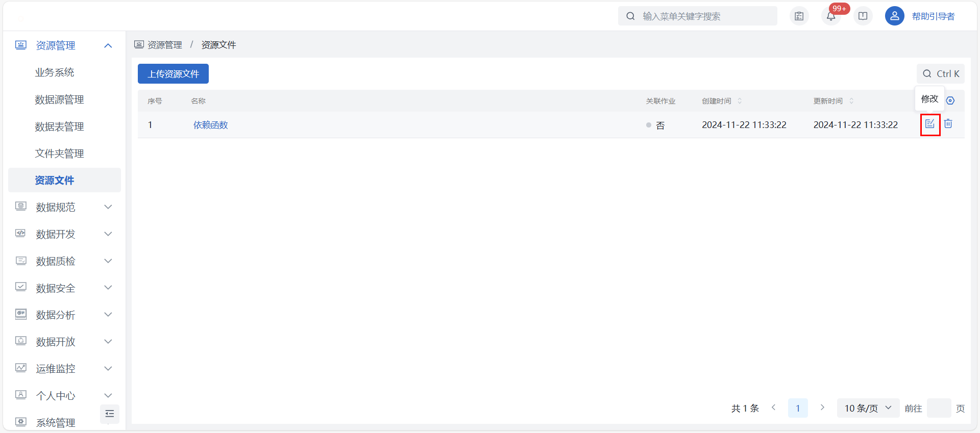Viewport: 980px width, 433px height.
Task: Click the Ctrl K search button
Action: (941, 74)
